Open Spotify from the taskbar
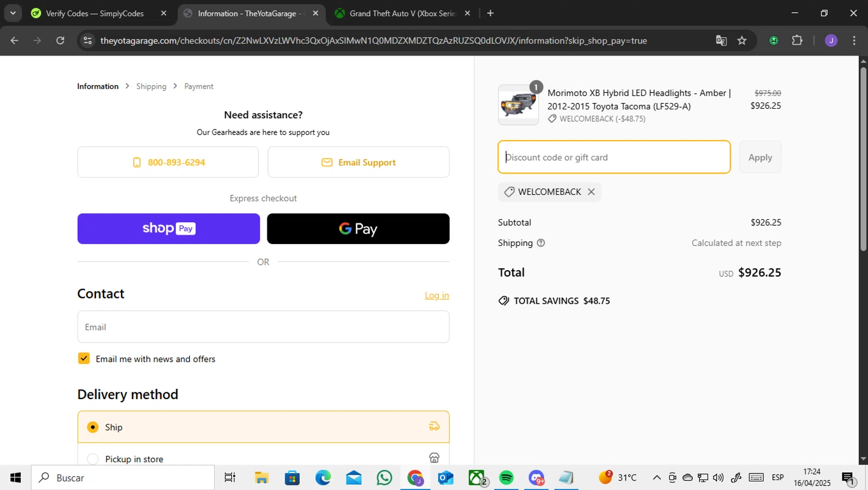Viewport: 868px width, 490px height. pyautogui.click(x=506, y=478)
